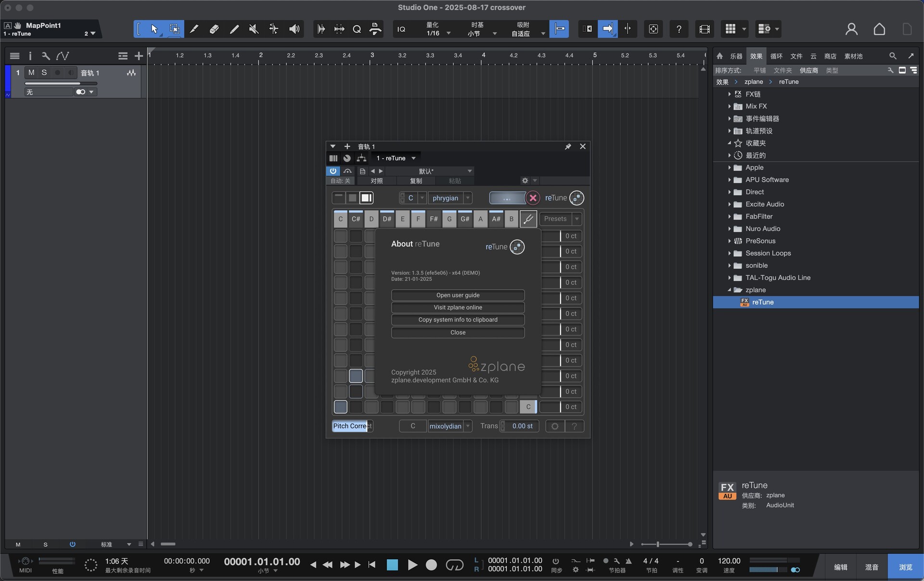Toggle the C# note key in reTune
Viewport: 924px width, 581px height.
pos(356,219)
